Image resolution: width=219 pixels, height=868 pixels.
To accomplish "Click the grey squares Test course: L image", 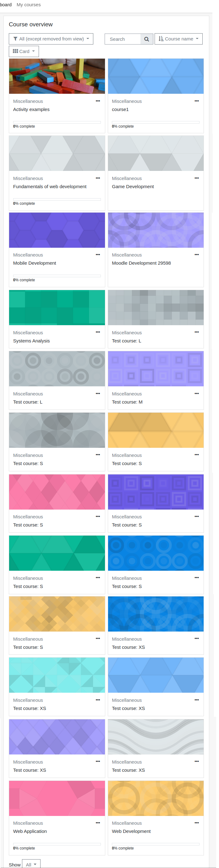I will pyautogui.click(x=156, y=307).
